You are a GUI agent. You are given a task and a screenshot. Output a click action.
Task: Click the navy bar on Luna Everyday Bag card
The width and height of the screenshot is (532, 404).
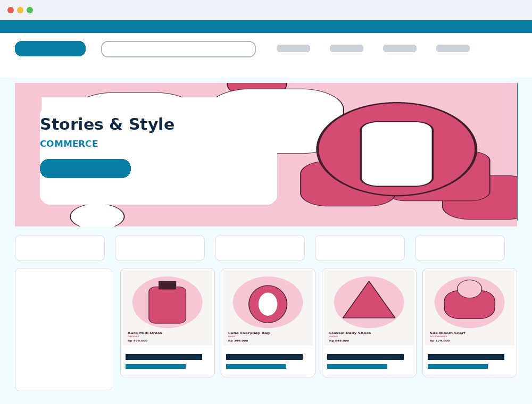coord(264,357)
